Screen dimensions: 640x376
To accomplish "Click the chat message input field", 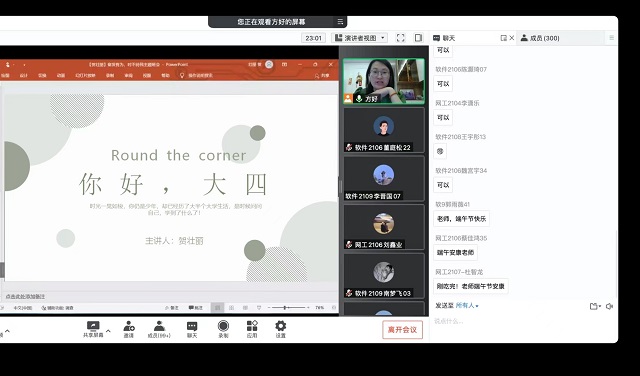I will pyautogui.click(x=522, y=321).
